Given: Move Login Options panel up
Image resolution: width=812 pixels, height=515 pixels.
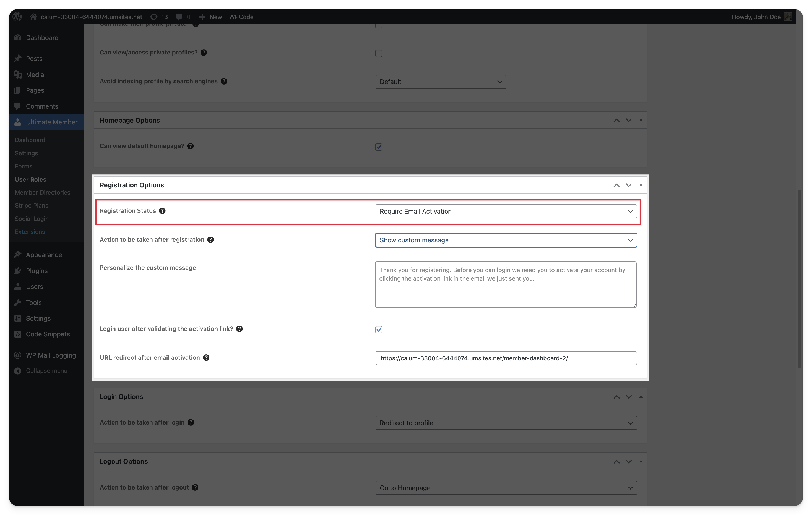Looking at the screenshot, I should point(616,397).
